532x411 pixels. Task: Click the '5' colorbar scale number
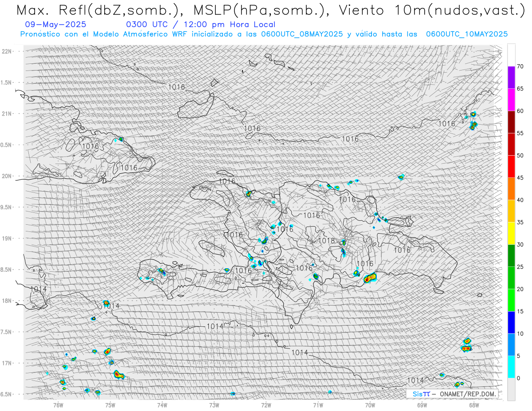(518, 356)
